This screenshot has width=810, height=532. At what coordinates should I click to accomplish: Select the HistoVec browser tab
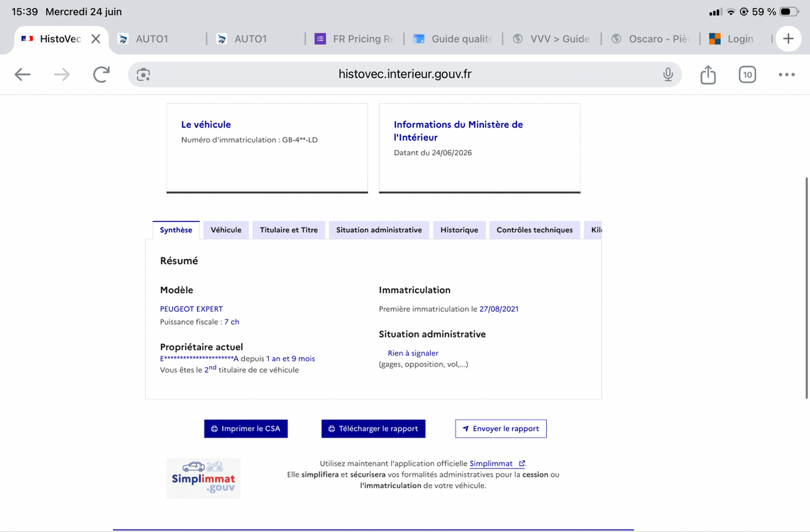pos(61,39)
